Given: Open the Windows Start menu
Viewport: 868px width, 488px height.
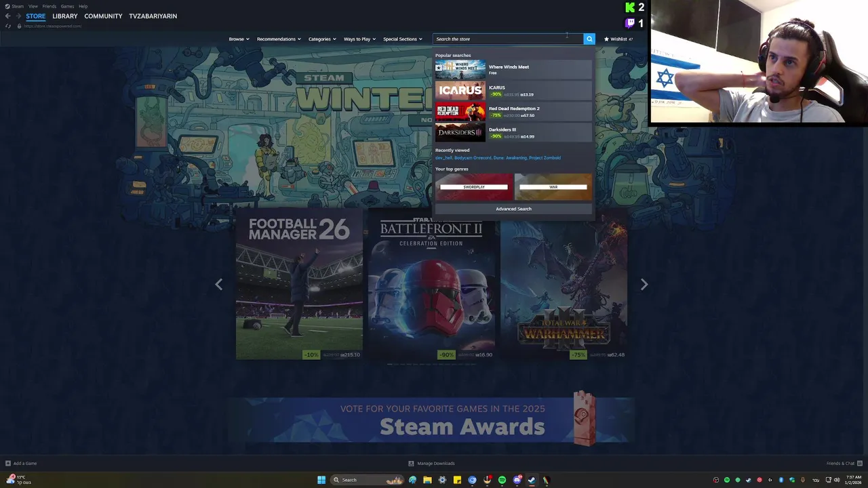Looking at the screenshot, I should click(x=321, y=480).
